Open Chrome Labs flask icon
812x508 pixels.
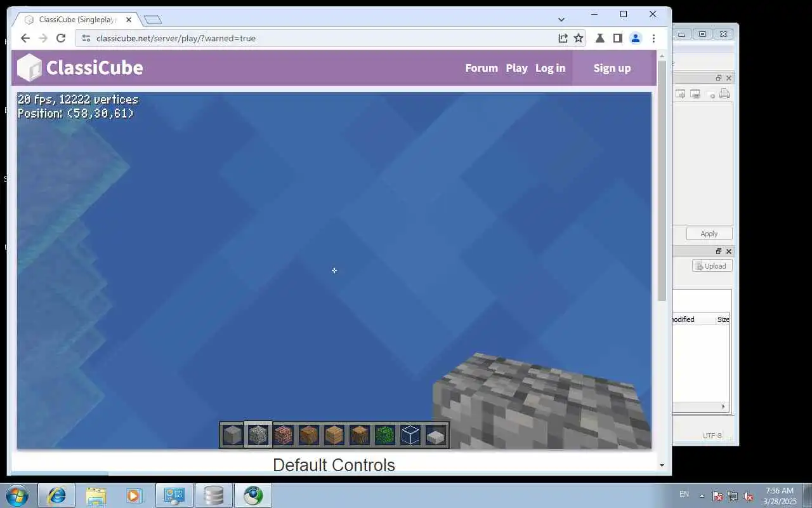(599, 38)
